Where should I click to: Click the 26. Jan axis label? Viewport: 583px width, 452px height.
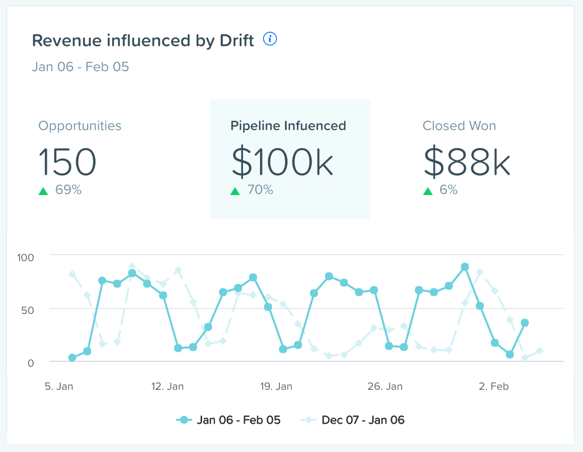pos(385,386)
